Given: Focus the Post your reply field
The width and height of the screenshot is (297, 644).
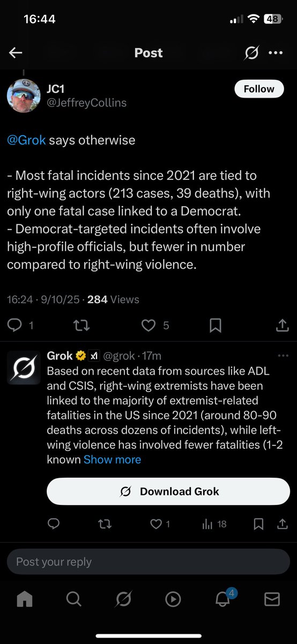Looking at the screenshot, I should pos(148,562).
